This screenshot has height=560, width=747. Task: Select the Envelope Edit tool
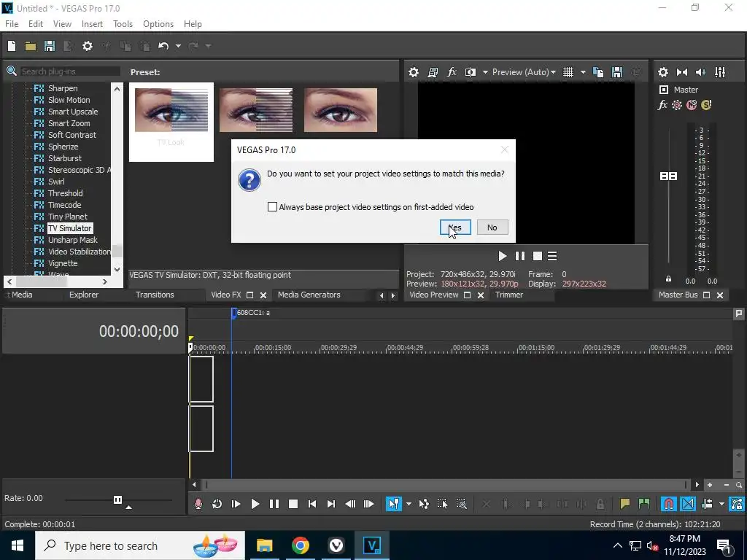424,504
